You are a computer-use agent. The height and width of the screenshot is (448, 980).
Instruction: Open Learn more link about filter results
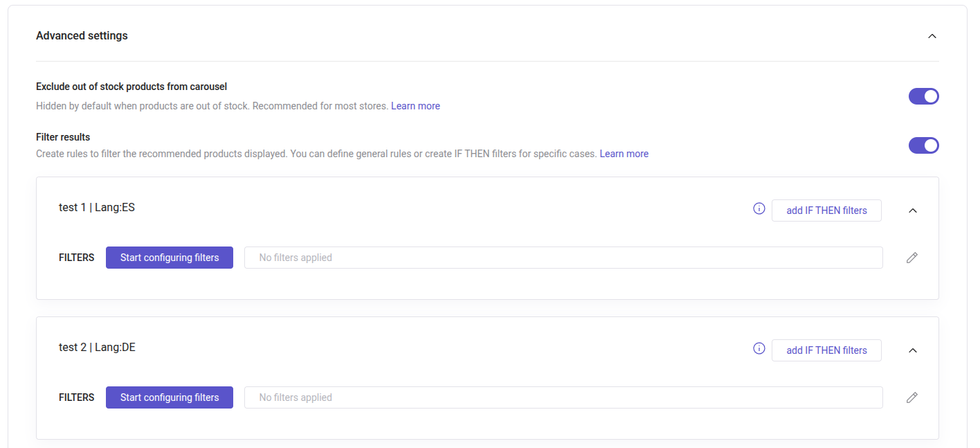pos(624,154)
